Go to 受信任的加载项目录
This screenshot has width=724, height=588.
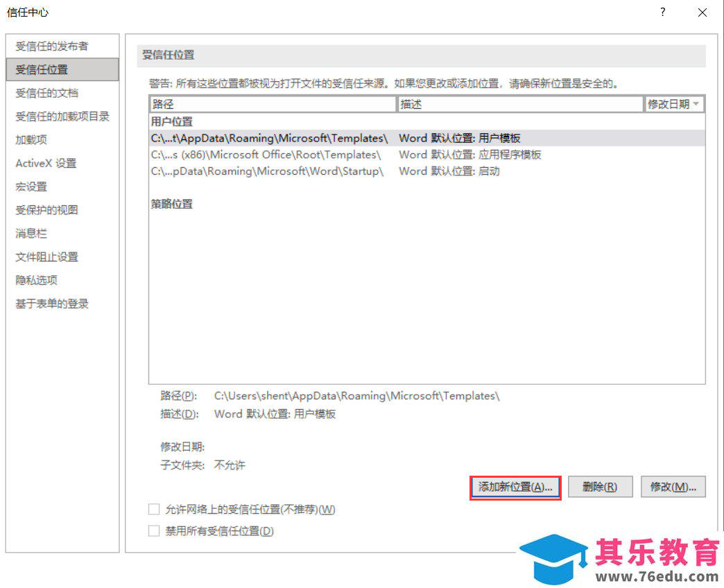tap(62, 116)
